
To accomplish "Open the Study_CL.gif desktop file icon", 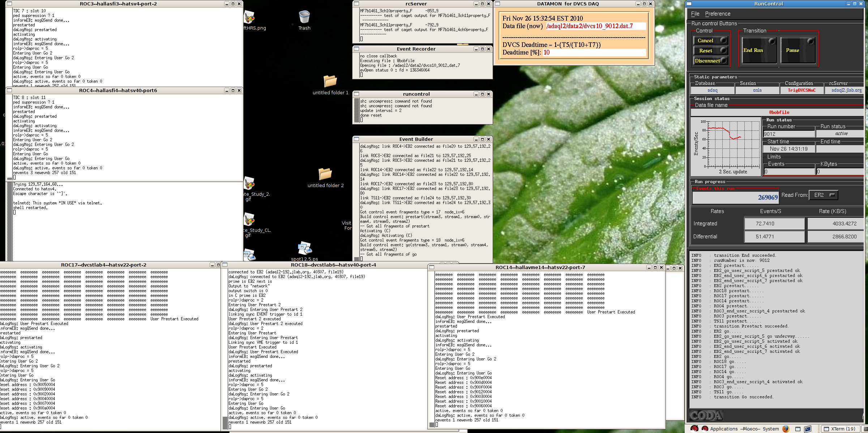I will pos(249,220).
